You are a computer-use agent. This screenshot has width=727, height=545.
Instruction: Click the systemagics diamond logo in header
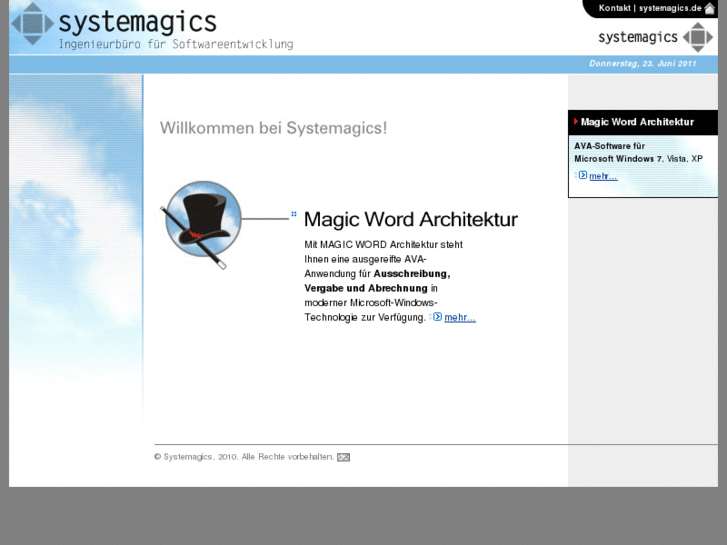click(32, 24)
